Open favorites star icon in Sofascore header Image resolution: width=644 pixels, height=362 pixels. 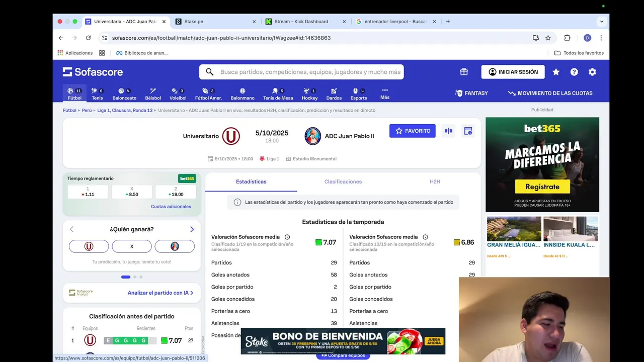point(556,72)
